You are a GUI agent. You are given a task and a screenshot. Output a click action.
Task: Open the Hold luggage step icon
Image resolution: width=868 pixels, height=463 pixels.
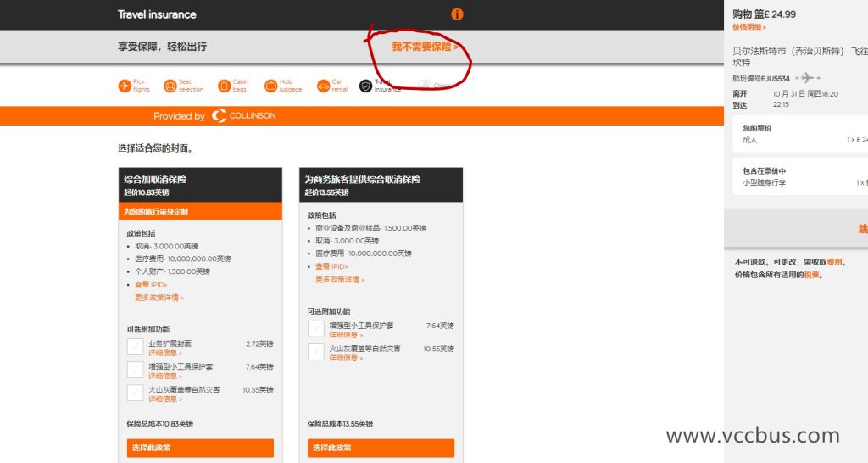pos(270,86)
